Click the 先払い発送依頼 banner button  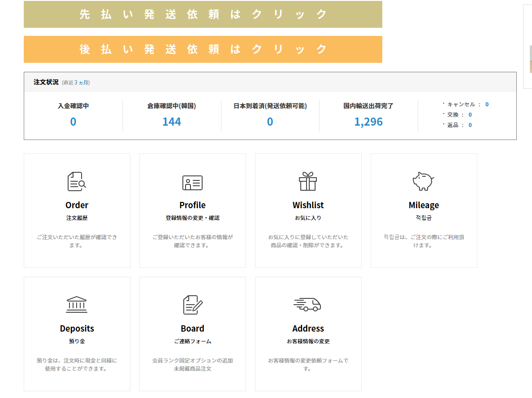(203, 14)
